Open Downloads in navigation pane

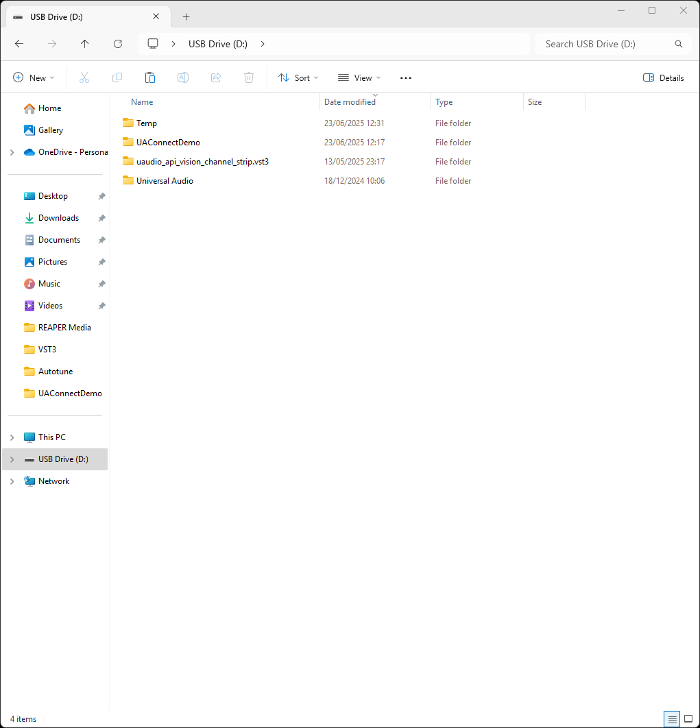tap(58, 218)
